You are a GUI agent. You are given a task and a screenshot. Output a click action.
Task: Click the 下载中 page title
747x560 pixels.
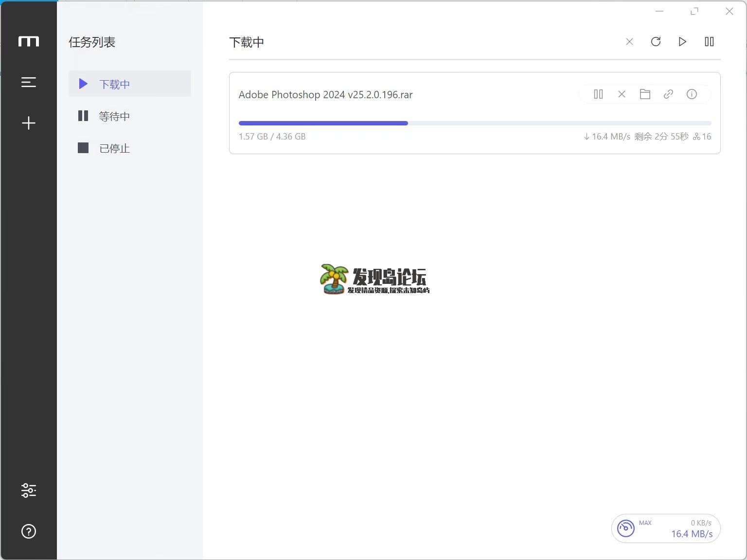point(247,42)
